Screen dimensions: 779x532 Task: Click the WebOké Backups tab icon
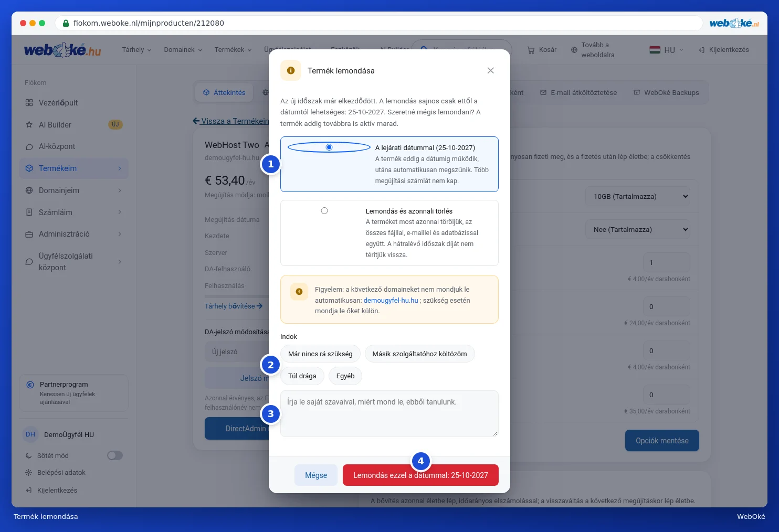click(x=637, y=92)
